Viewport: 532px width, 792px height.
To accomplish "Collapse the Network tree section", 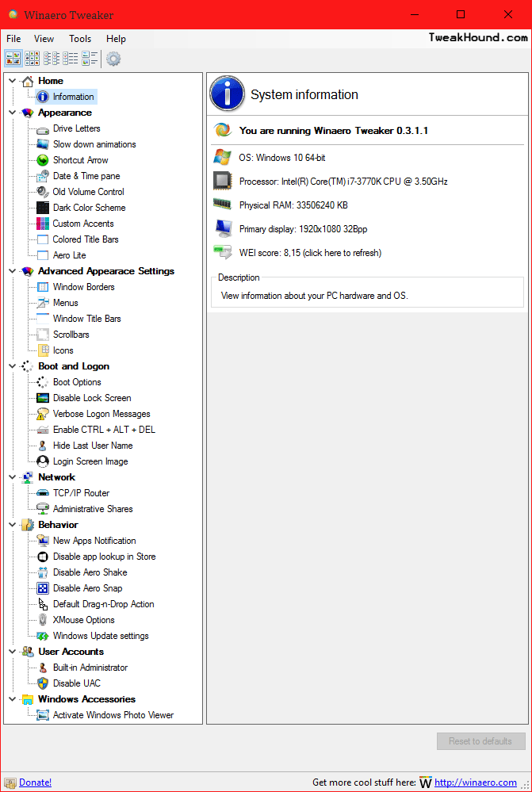I will (x=13, y=477).
